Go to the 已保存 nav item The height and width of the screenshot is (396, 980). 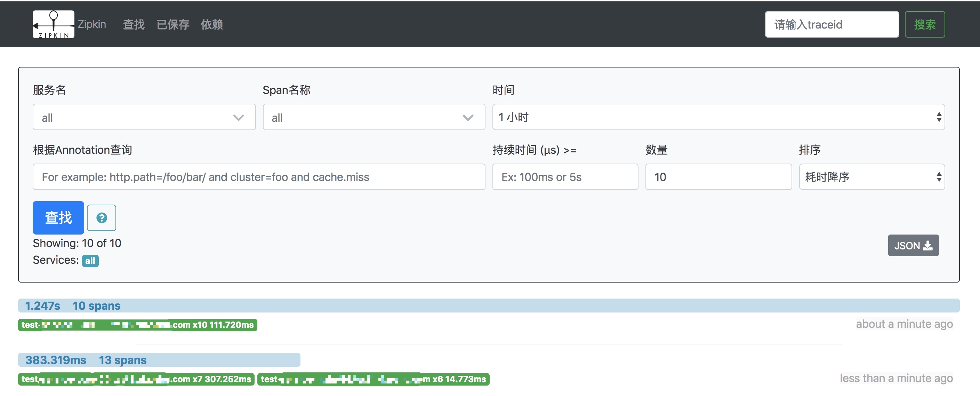point(173,25)
